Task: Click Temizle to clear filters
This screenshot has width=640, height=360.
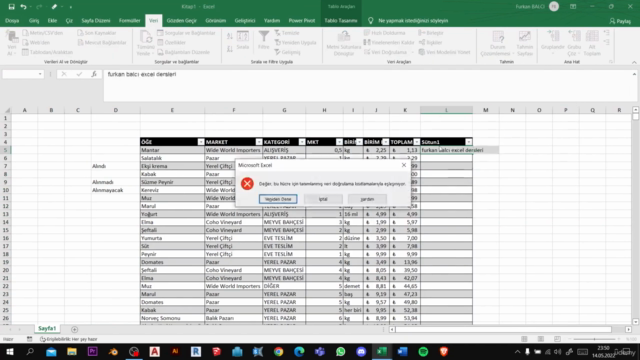Action: 287,33
